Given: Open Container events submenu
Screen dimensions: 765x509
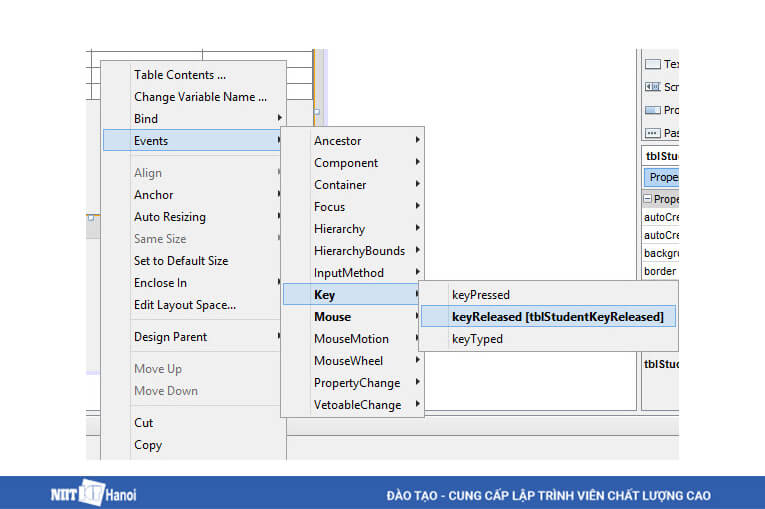Looking at the screenshot, I should [352, 184].
